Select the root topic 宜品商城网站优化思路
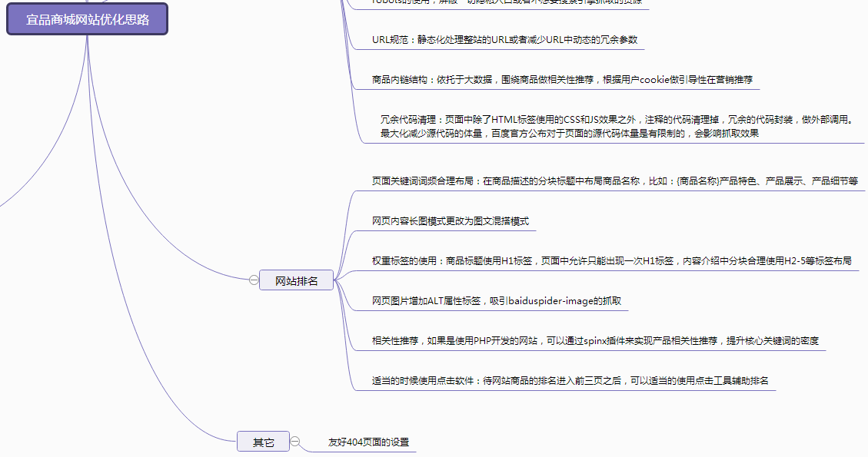 pos(87,19)
